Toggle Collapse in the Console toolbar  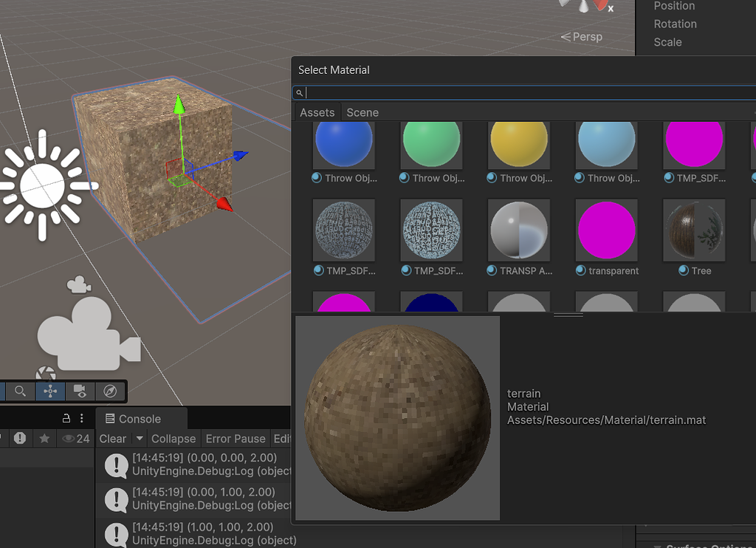pos(172,438)
